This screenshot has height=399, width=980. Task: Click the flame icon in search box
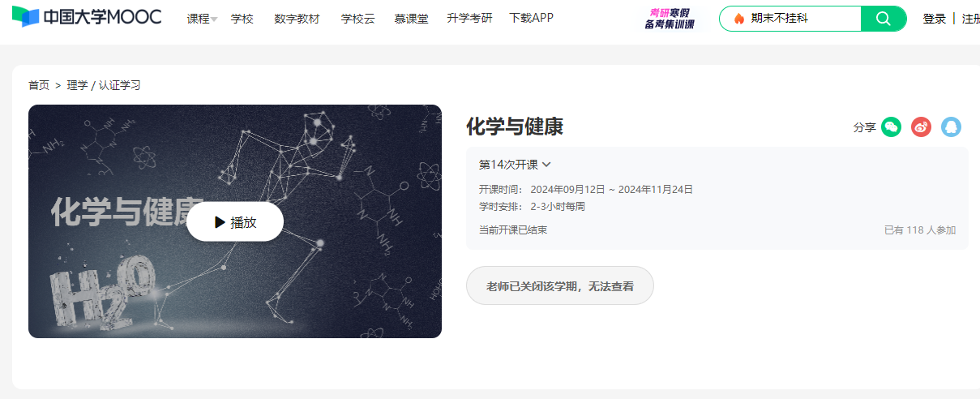738,19
